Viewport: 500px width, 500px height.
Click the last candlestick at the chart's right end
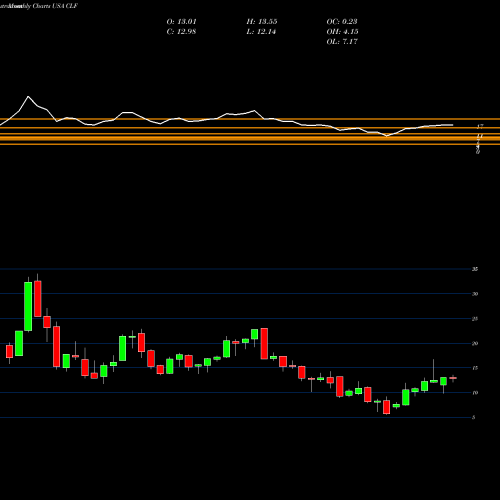[453, 378]
